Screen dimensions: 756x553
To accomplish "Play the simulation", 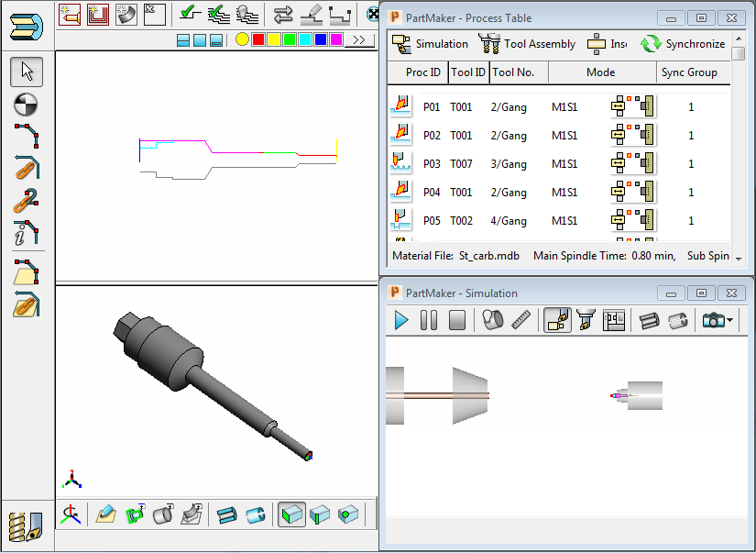I will [x=401, y=320].
